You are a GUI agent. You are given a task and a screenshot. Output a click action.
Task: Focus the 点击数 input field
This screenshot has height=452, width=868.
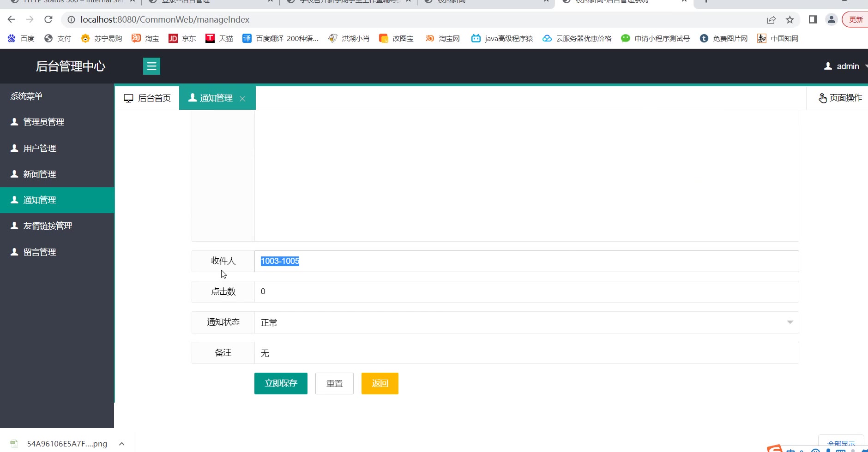tap(527, 291)
